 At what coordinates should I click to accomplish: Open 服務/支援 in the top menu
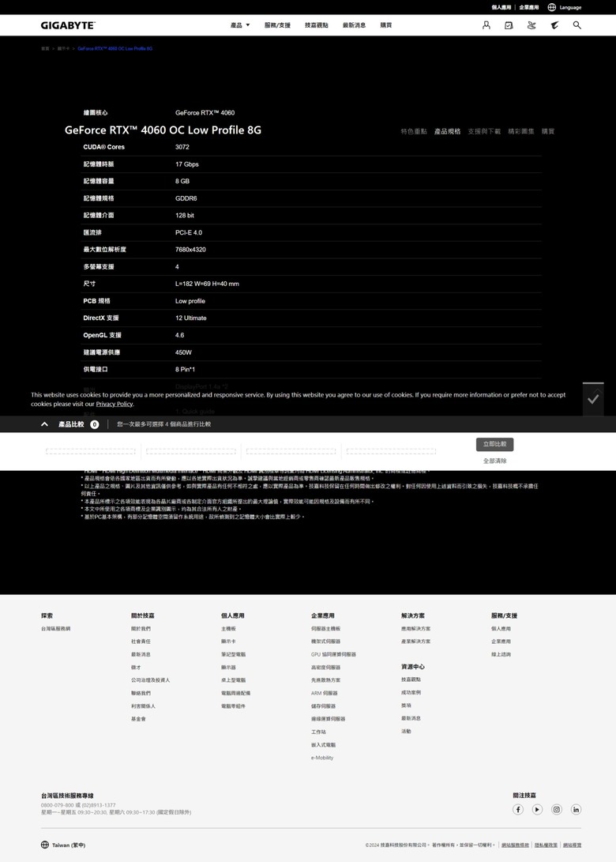pos(277,25)
